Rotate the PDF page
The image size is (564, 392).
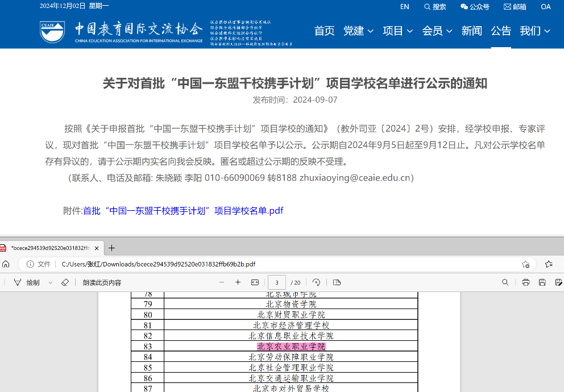tap(317, 282)
